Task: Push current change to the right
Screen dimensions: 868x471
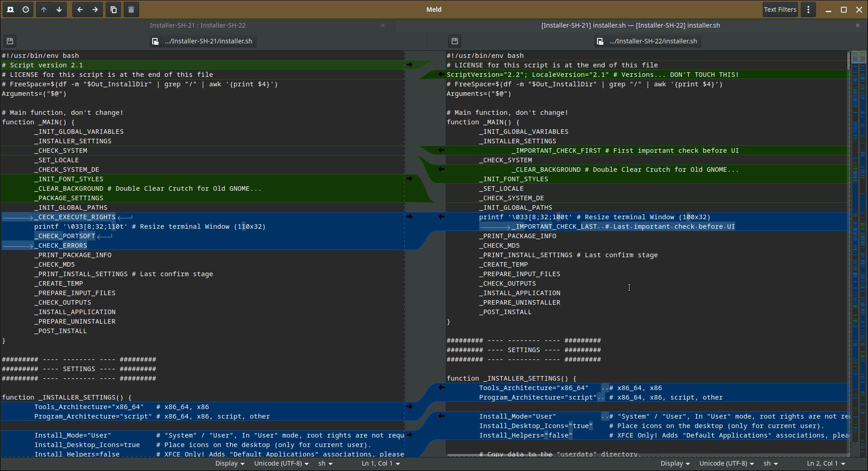Action: (x=95, y=9)
